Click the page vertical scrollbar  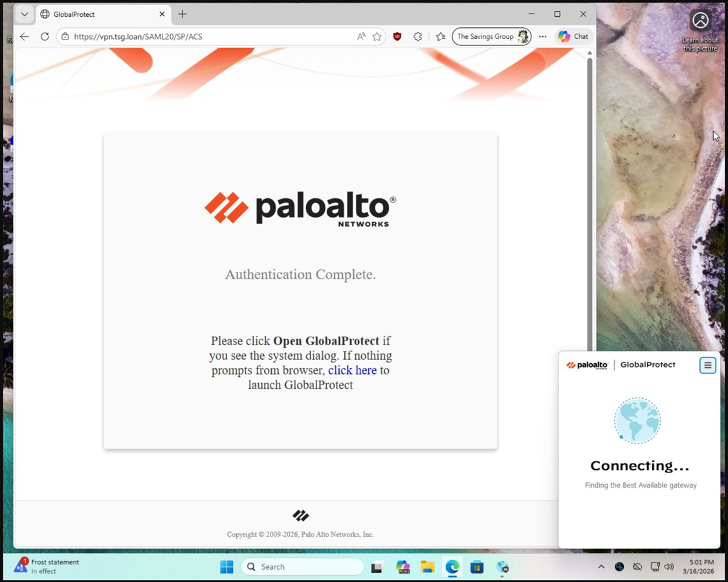pyautogui.click(x=589, y=194)
